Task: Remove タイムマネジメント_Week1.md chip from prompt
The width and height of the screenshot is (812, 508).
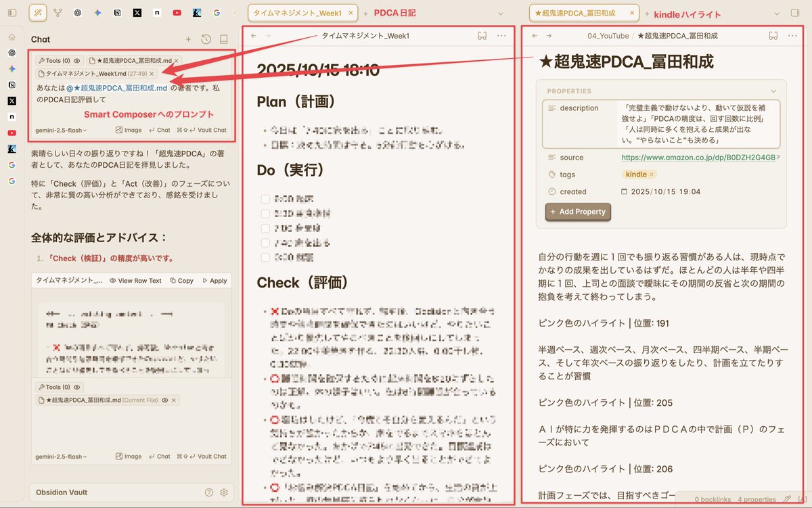Action: pos(152,73)
